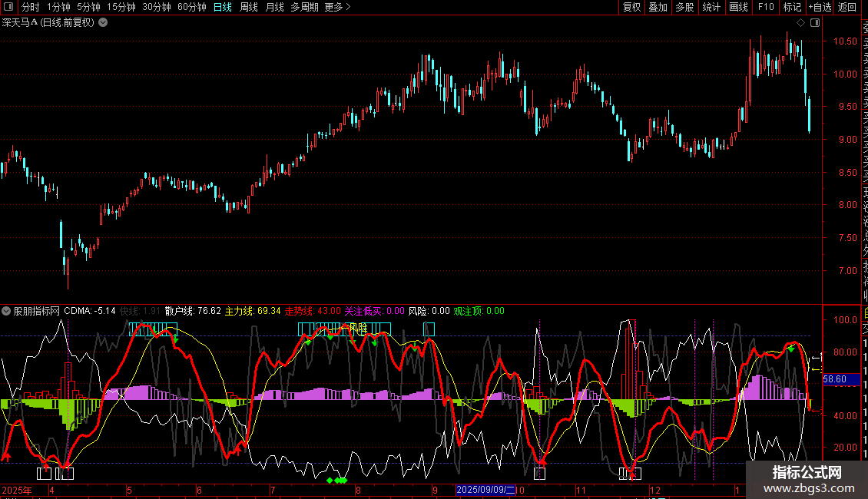Open F10 company information

click(x=766, y=7)
